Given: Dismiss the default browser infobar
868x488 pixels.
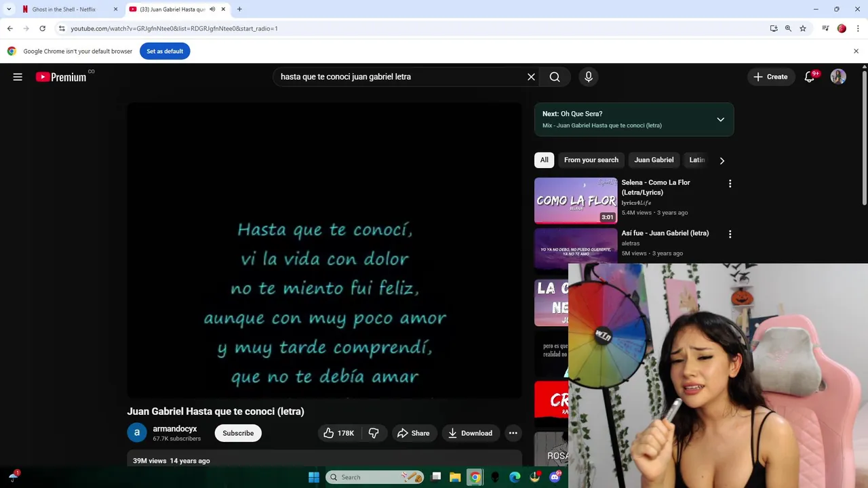Looking at the screenshot, I should (x=856, y=52).
